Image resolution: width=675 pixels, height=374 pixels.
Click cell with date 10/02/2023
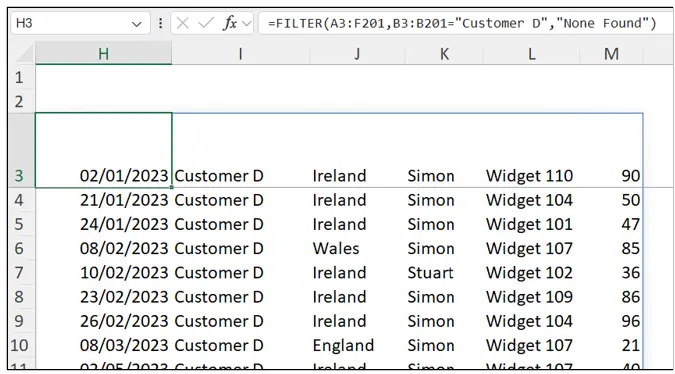click(103, 273)
